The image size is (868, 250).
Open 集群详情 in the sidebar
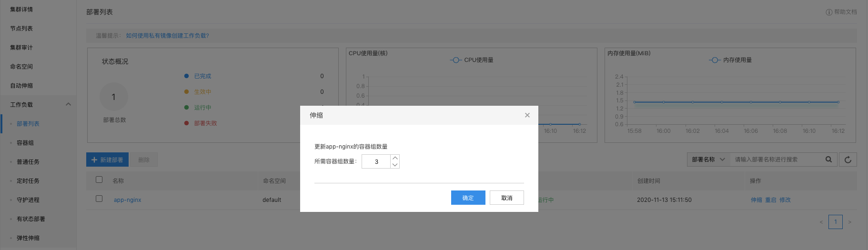point(21,10)
